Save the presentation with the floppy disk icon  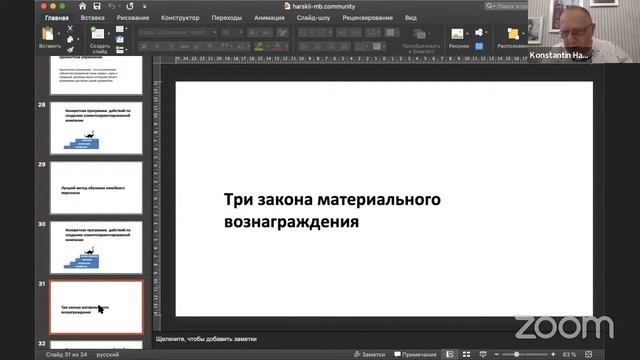point(97,6)
